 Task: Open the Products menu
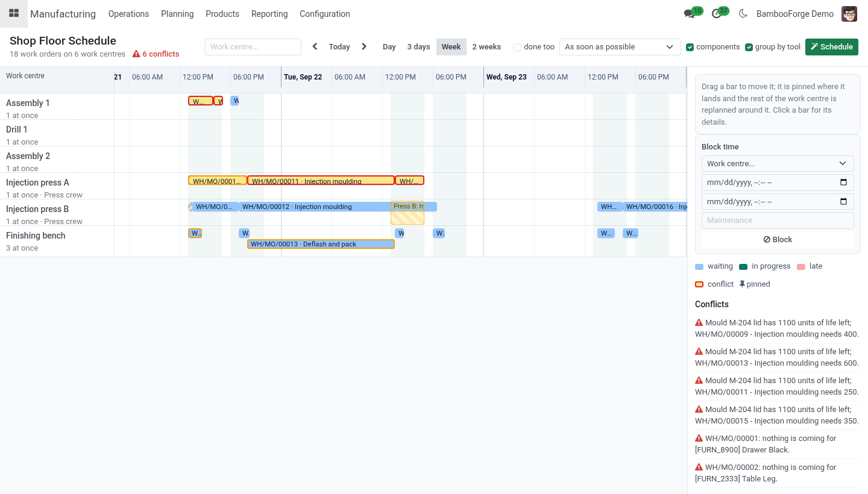coord(222,14)
